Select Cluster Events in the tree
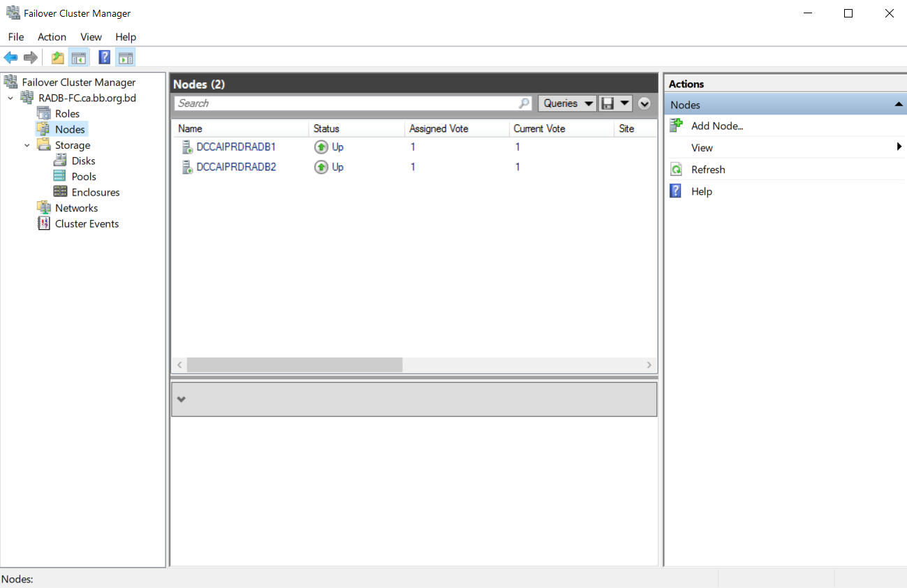 pos(87,223)
